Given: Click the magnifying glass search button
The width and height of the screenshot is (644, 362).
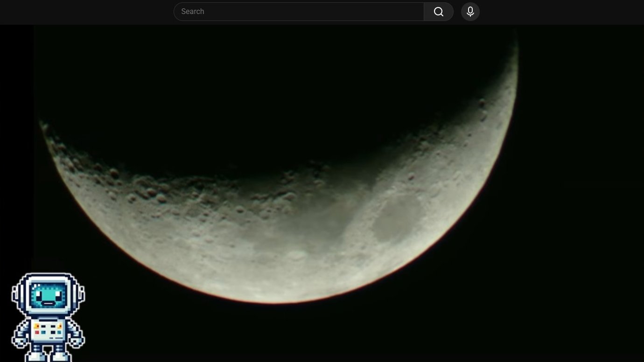Looking at the screenshot, I should tap(439, 12).
